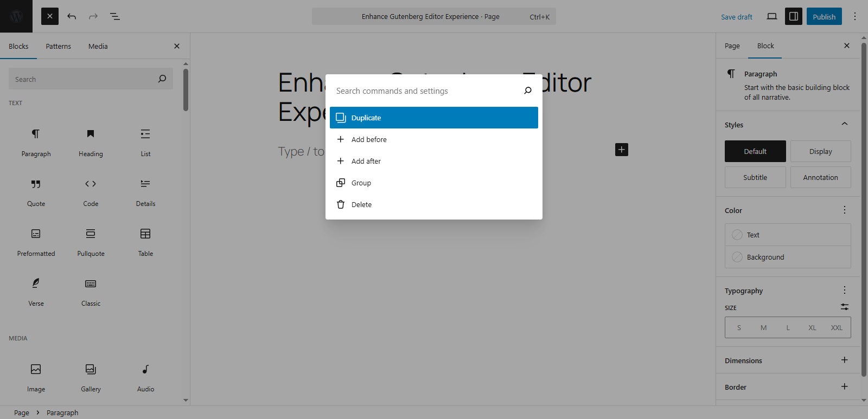This screenshot has height=419, width=868.
Task: Close the block inserter panel
Action: (177, 46)
